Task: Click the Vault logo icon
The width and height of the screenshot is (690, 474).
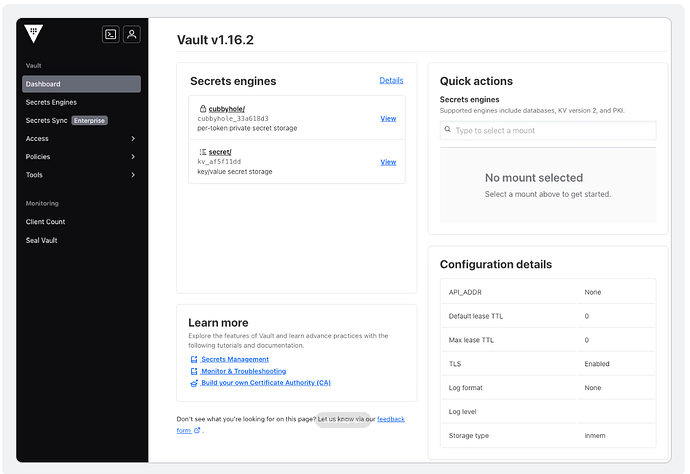Action: 34,34
